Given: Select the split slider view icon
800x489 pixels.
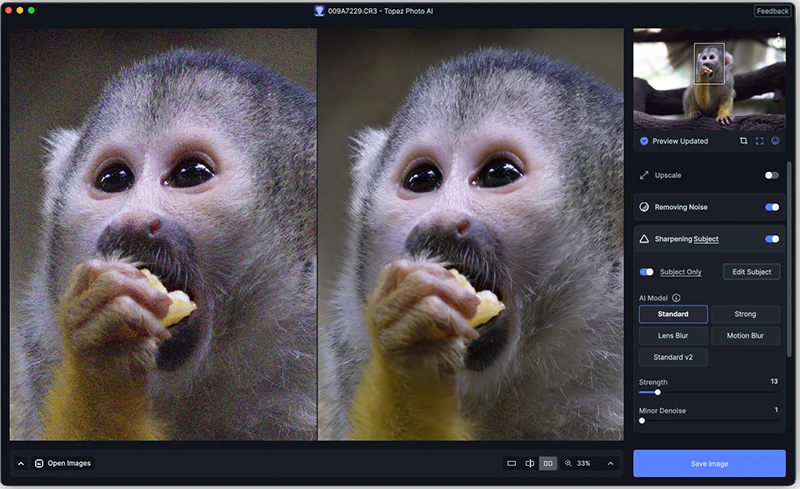Looking at the screenshot, I should pos(530,463).
